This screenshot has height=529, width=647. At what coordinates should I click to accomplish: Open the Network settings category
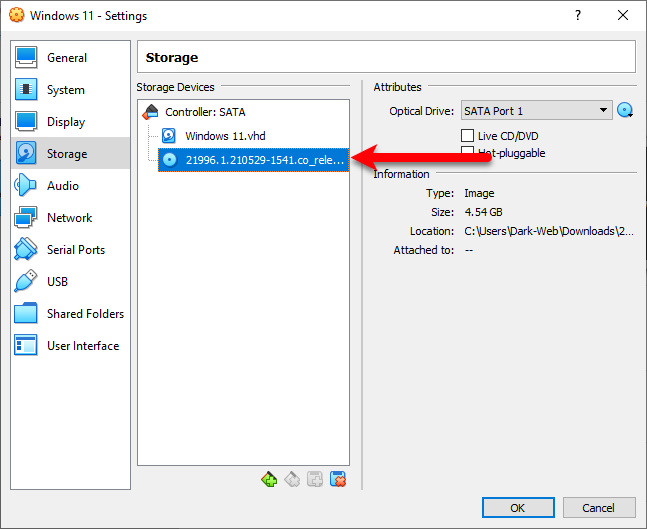pyautogui.click(x=71, y=217)
